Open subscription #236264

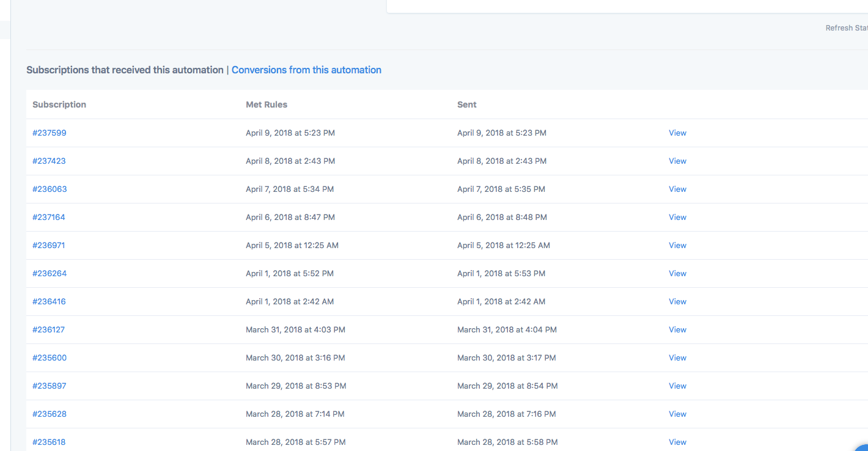(50, 273)
